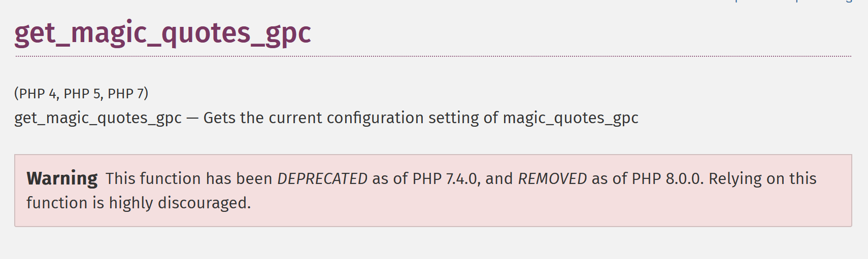Click get_magic_quotes_gpc at the description's start
The height and width of the screenshot is (259, 868).
pos(98,118)
